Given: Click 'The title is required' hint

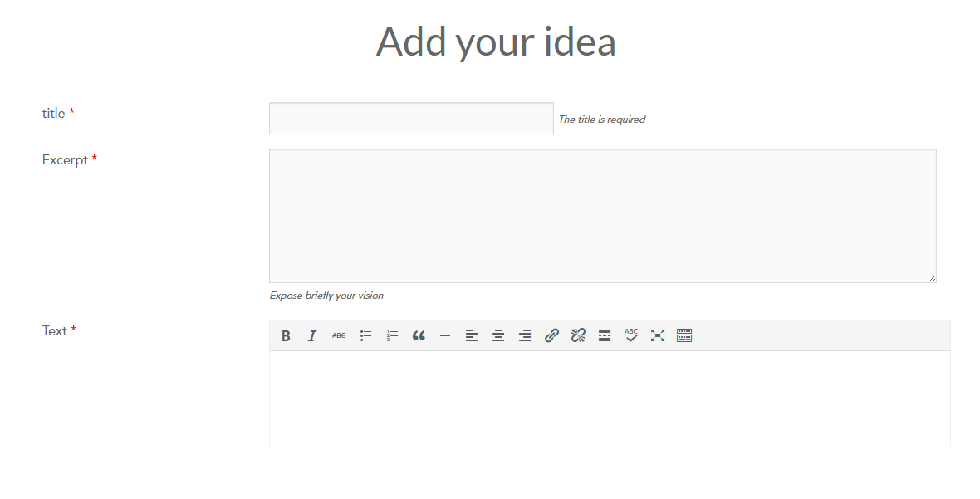Looking at the screenshot, I should coord(602,120).
